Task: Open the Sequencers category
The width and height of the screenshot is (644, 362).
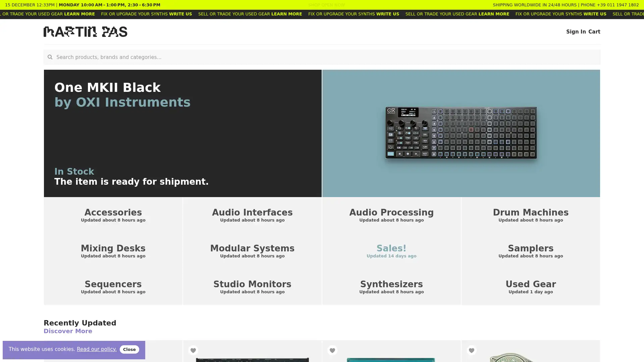Action: coord(113,284)
